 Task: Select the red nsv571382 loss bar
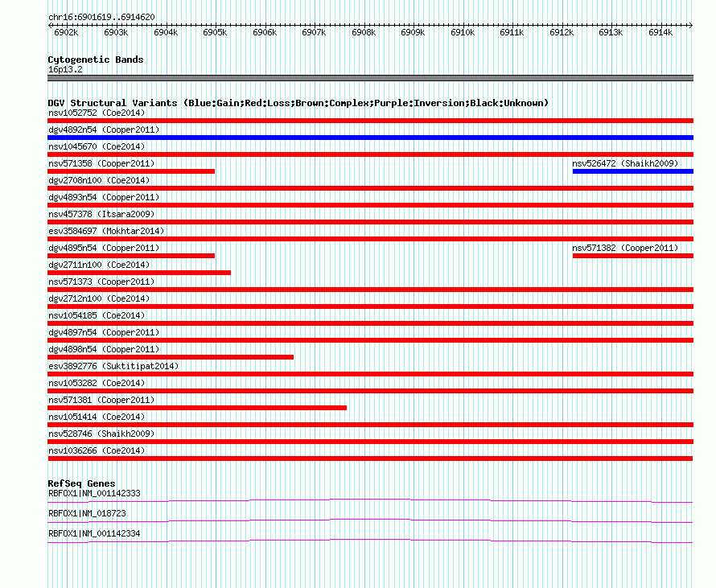633,256
